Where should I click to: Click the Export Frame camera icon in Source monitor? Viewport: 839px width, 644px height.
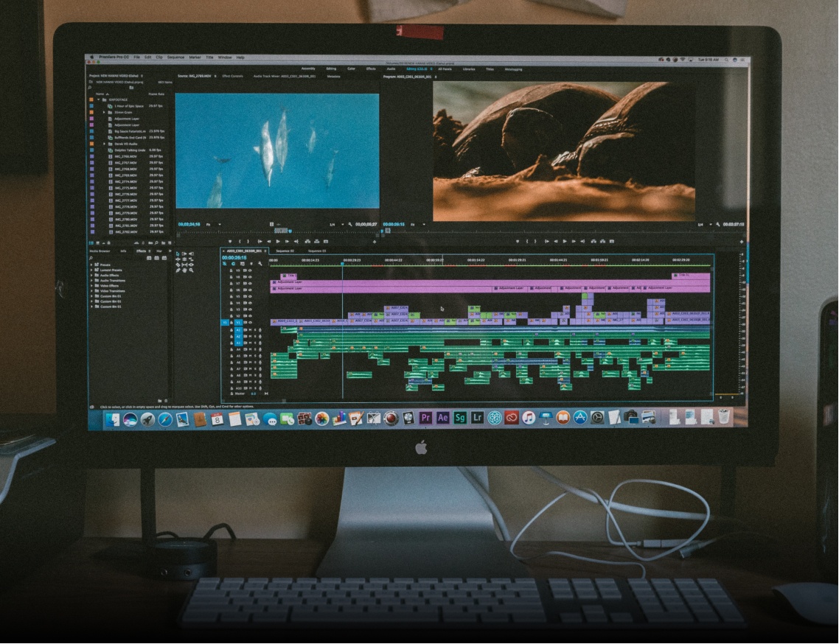click(326, 241)
